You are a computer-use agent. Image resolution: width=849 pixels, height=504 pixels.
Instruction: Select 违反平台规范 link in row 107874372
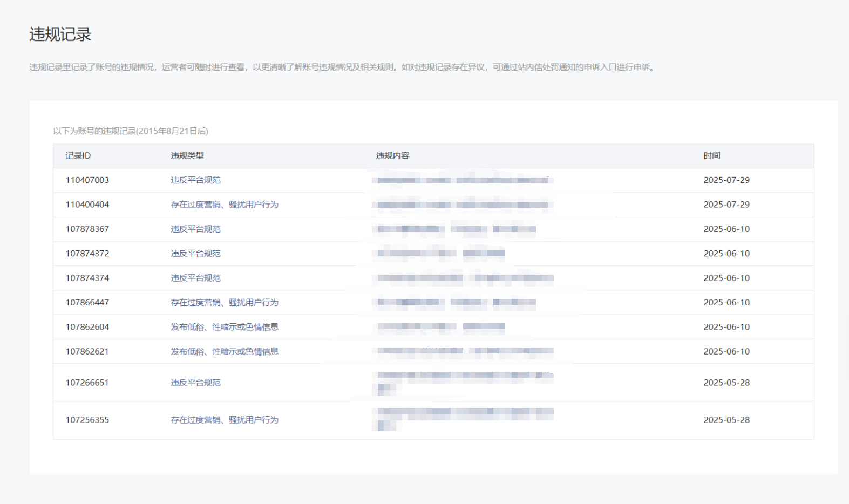(195, 254)
